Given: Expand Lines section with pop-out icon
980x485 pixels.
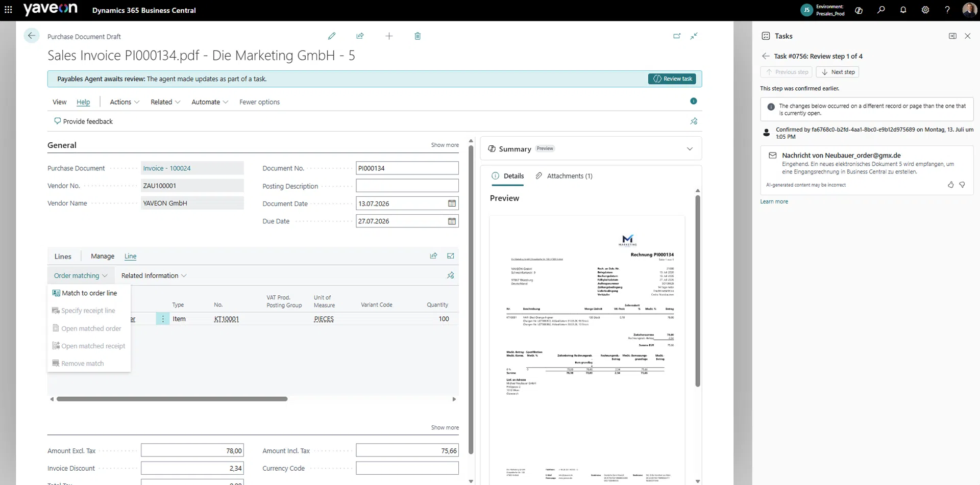Looking at the screenshot, I should 451,256.
